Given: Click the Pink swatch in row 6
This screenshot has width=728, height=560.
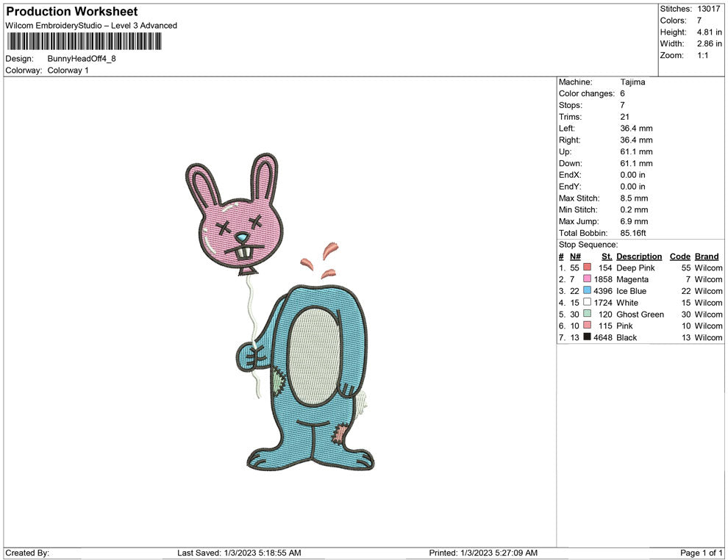Looking at the screenshot, I should (x=587, y=326).
